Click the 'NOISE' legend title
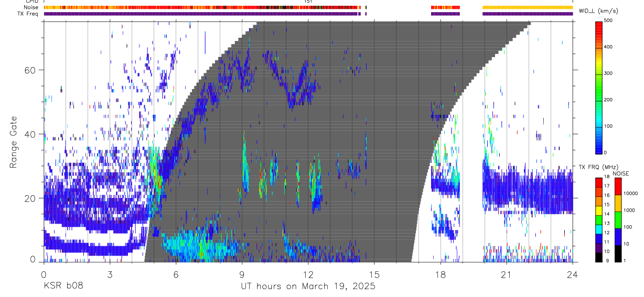644x297 pixels. 621,173
